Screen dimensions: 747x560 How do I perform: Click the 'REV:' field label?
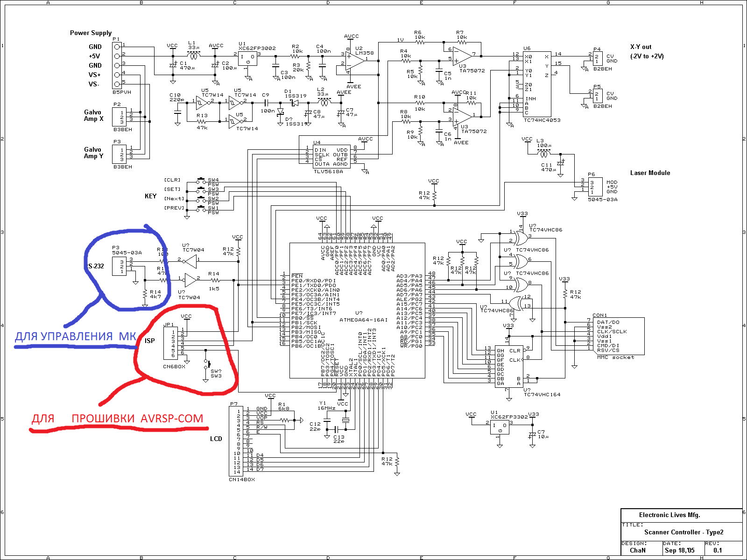(712, 543)
